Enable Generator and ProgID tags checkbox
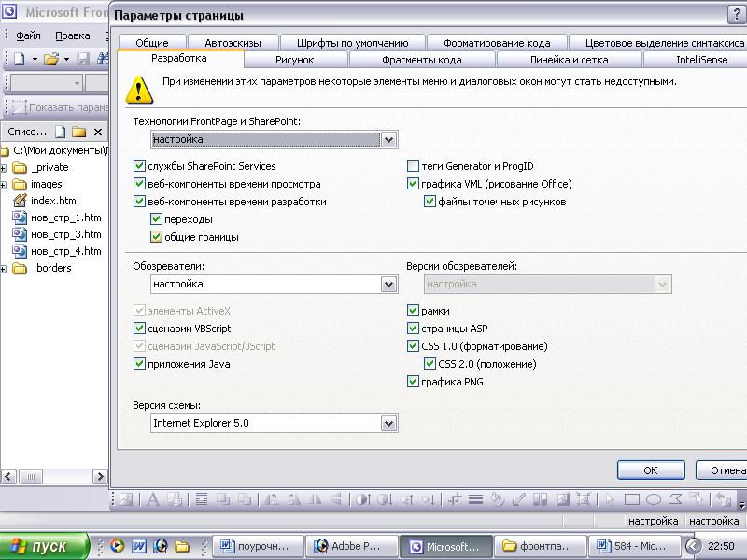 click(413, 166)
